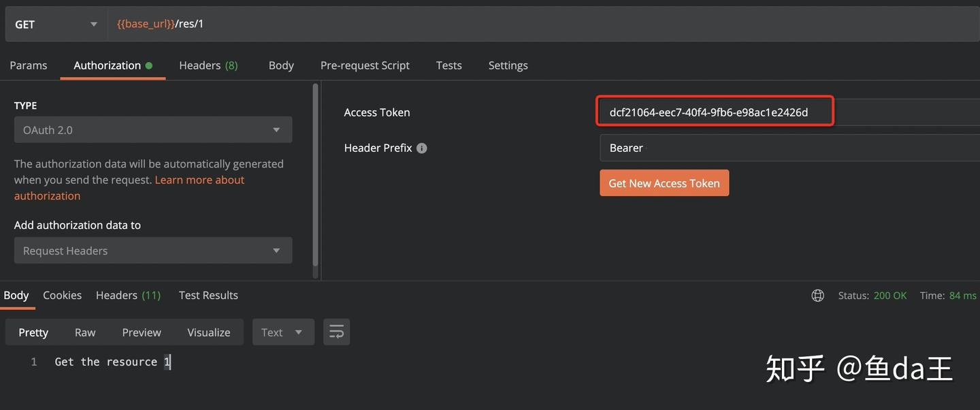Screen dimensions: 980x410
Task: Click the Learn more about authorization link
Action: click(x=199, y=179)
